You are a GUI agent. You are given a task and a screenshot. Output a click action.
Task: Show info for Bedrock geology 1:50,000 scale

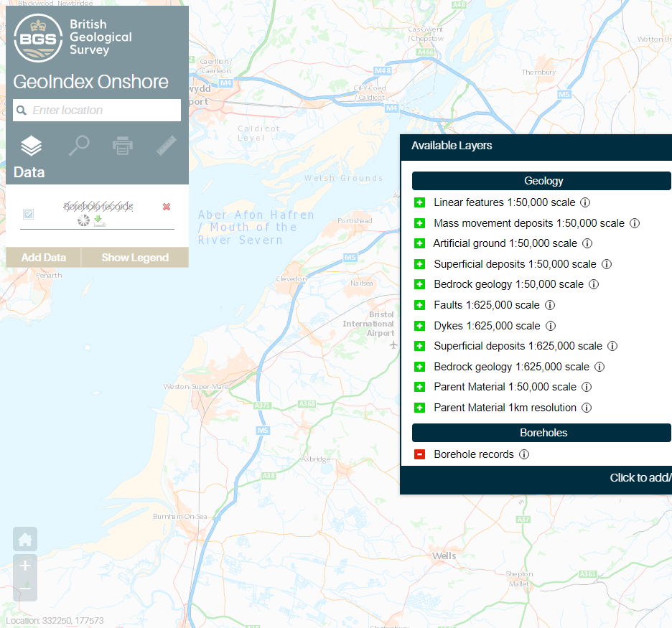point(594,284)
